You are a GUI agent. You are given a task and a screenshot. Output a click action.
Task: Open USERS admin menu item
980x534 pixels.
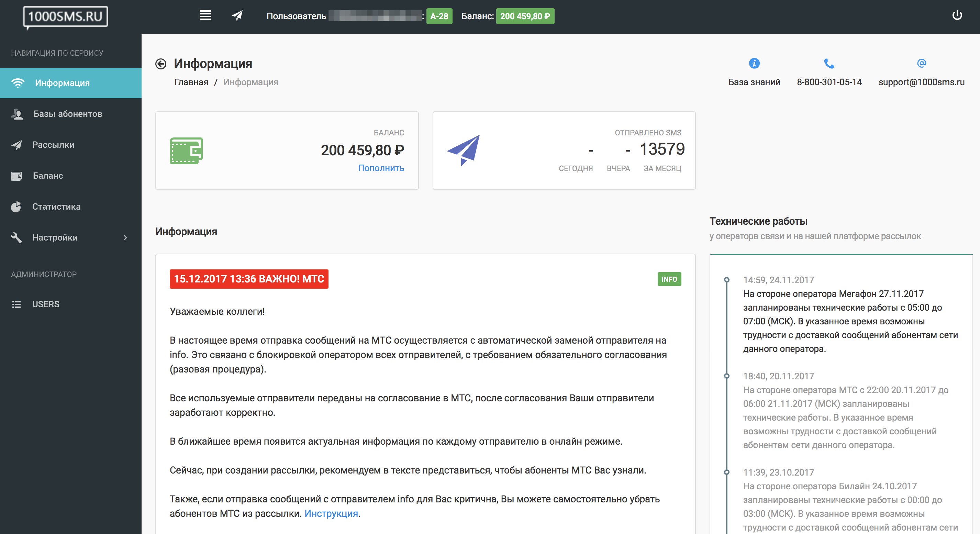click(46, 304)
